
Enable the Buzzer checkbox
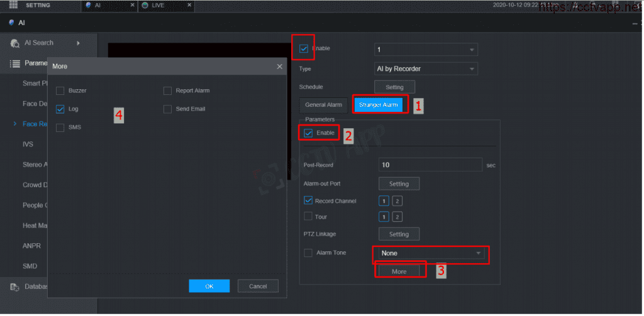tap(60, 90)
